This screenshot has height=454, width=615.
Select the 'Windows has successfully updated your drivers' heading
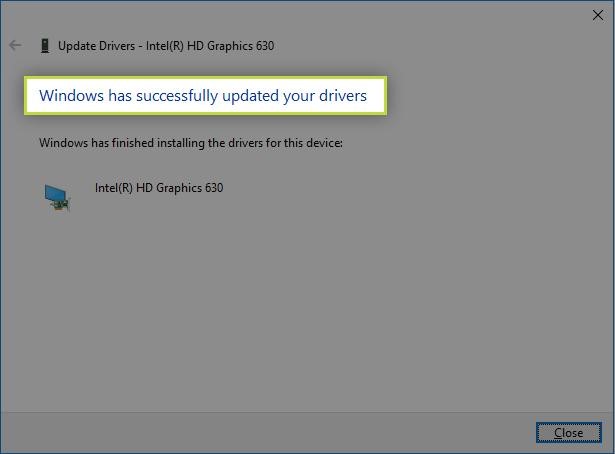[203, 96]
